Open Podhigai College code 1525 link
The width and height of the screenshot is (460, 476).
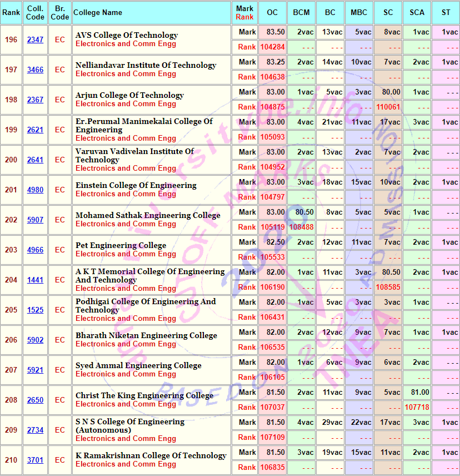(x=35, y=310)
